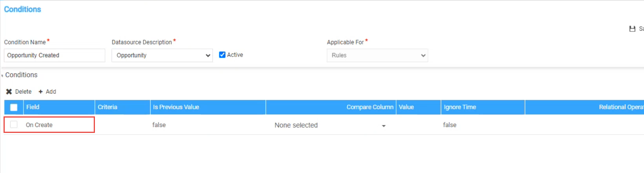Expand the Applicable For dropdown

[377, 55]
